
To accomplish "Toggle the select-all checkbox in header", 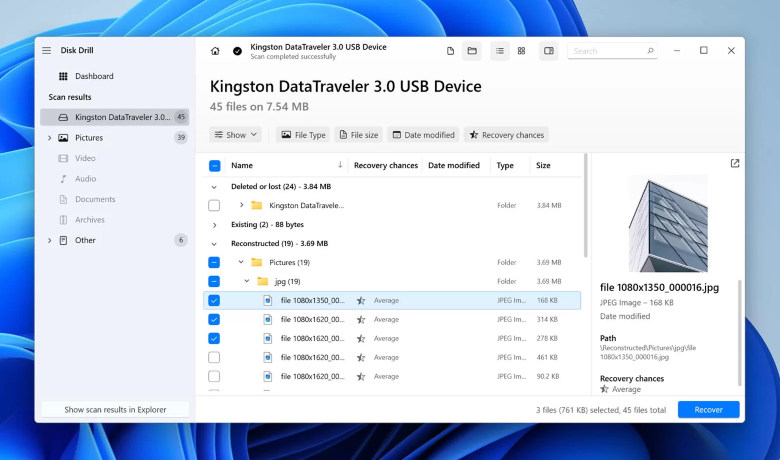I will click(214, 166).
